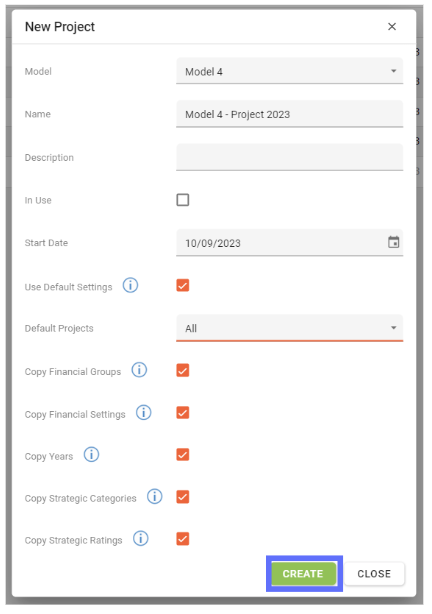Screen dimensions: 432x614
Task: Enable the In Use checkbox
Action: [x=183, y=200]
